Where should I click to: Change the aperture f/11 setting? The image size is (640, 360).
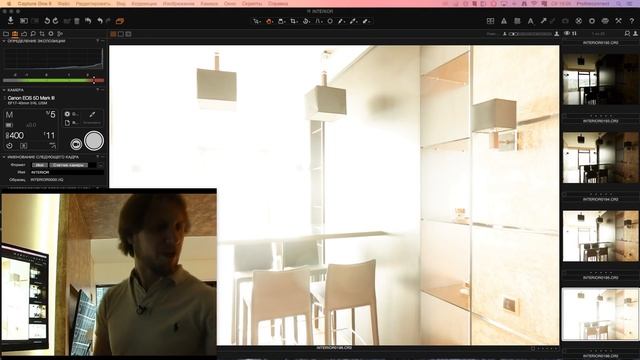pyautogui.click(x=49, y=136)
